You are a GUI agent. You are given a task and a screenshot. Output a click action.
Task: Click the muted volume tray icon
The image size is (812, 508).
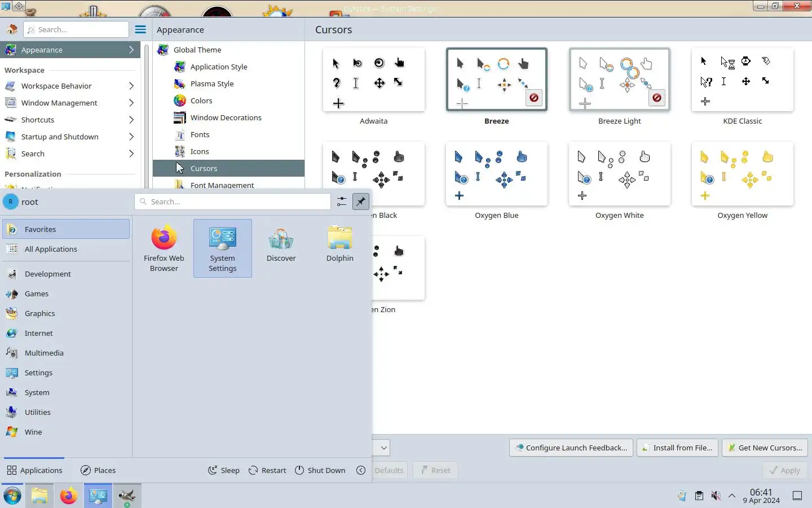pos(716,496)
